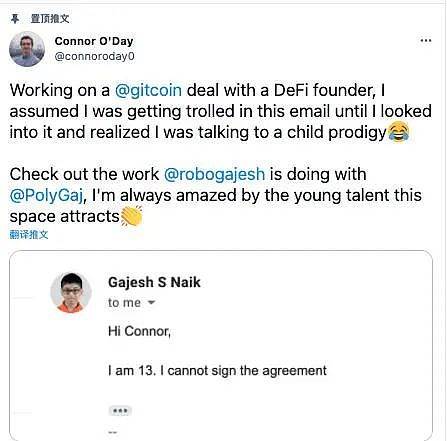Click 翻译推文 to translate the tweet
Viewport: 447px width, 441px height.
pos(29,235)
